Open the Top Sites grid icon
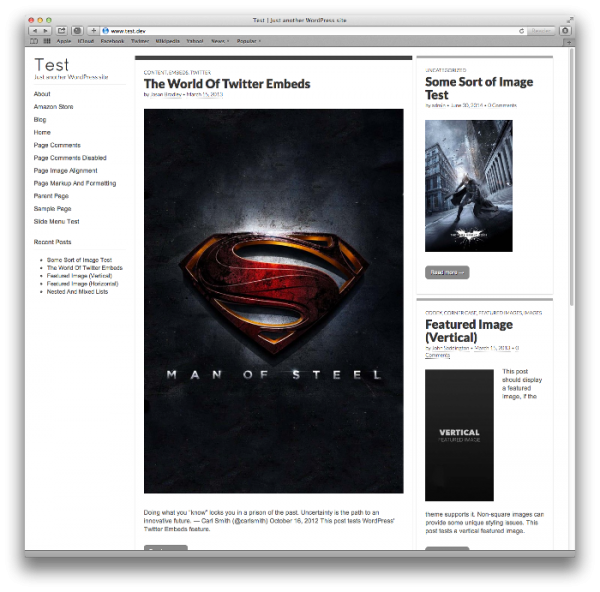 pos(47,41)
